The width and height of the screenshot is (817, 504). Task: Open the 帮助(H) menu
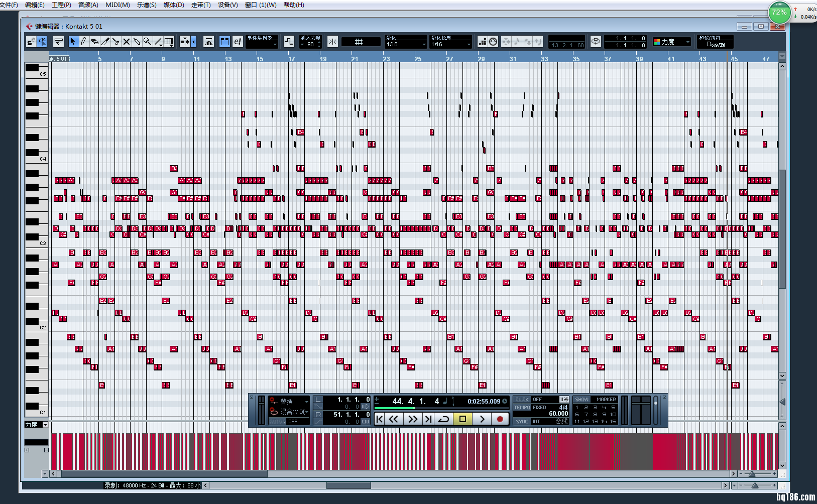tap(294, 5)
